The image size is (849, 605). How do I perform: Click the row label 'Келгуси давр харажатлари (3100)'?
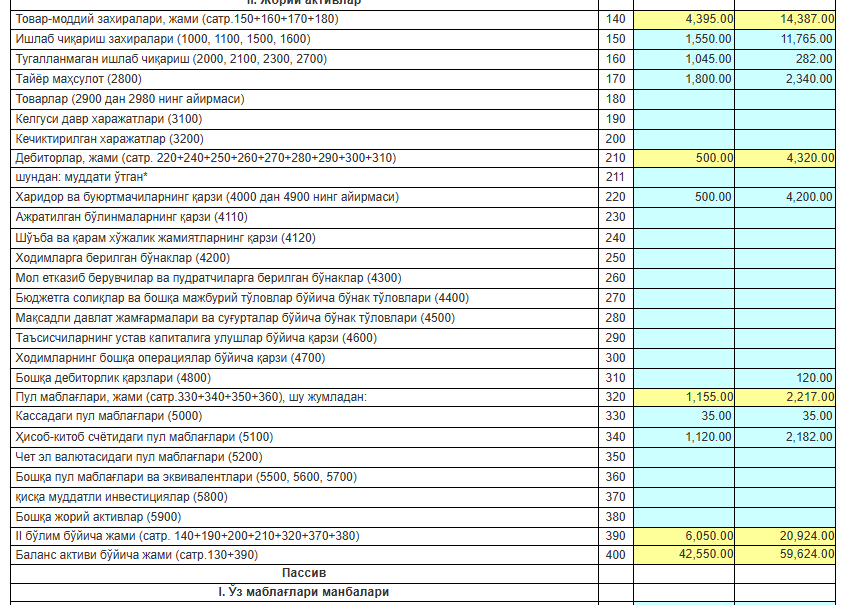point(109,119)
